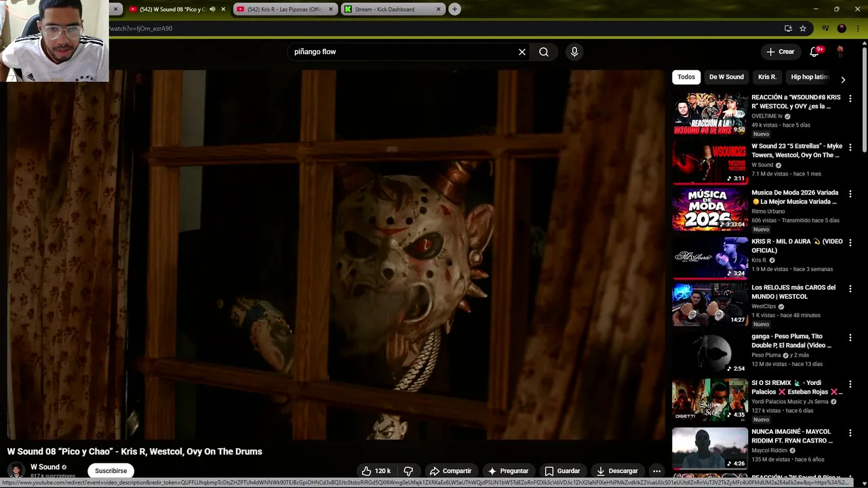868x488 pixels.
Task: Click the install app icon in the address bar
Action: 788,28
